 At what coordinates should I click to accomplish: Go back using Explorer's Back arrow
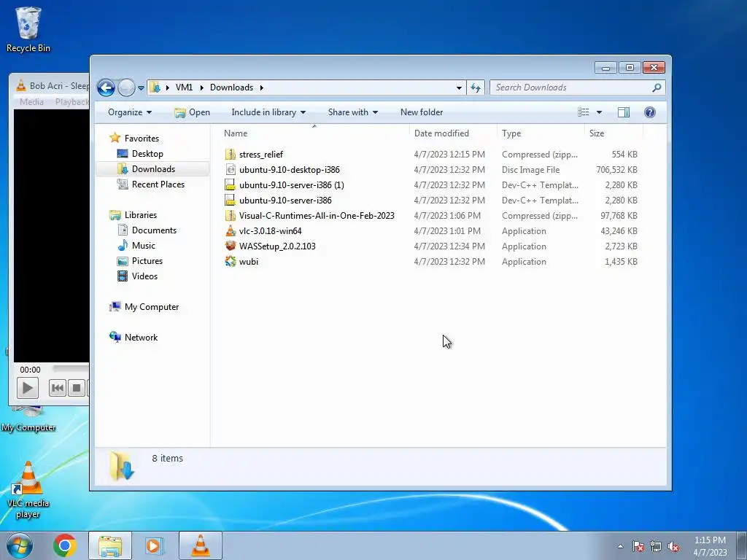pyautogui.click(x=106, y=87)
